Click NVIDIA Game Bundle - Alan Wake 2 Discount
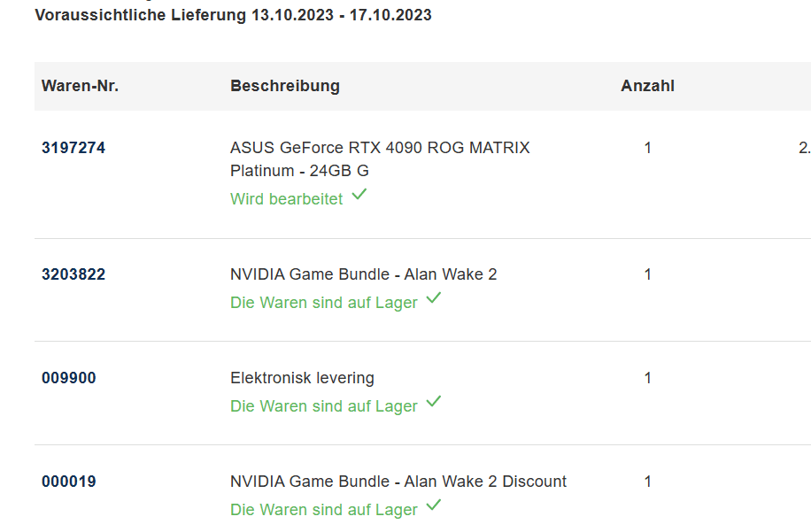 tap(398, 482)
